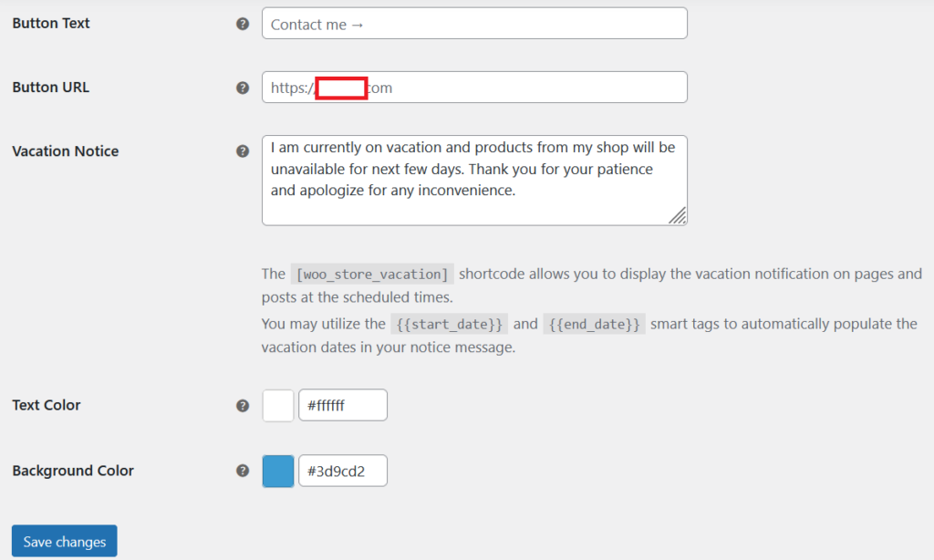Open the white Text Color swatch

click(278, 406)
